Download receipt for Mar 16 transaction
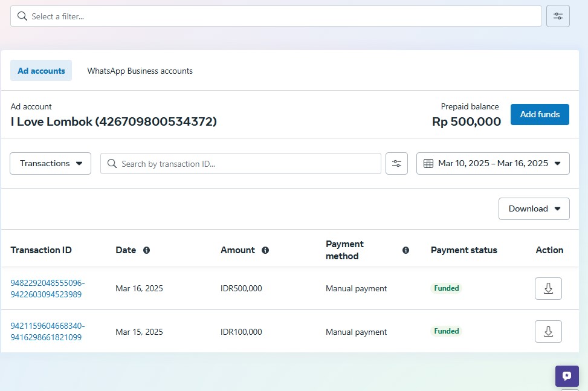The height and width of the screenshot is (391, 588). [548, 288]
